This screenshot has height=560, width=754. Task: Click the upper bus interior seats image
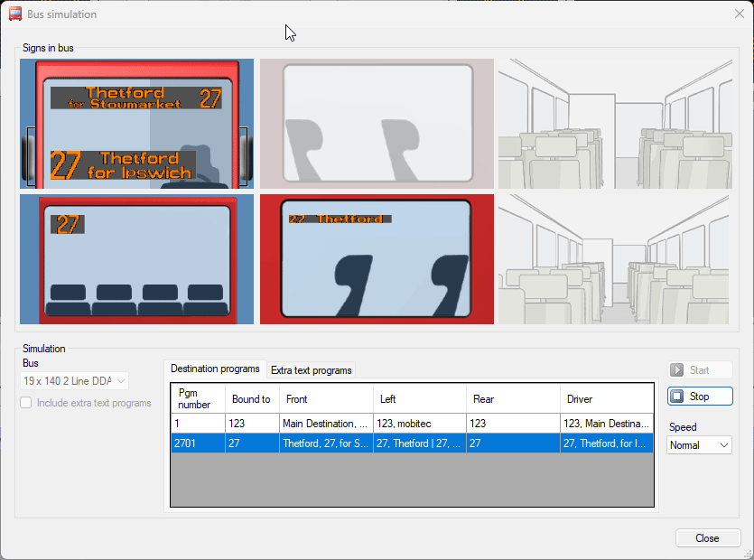(x=614, y=124)
